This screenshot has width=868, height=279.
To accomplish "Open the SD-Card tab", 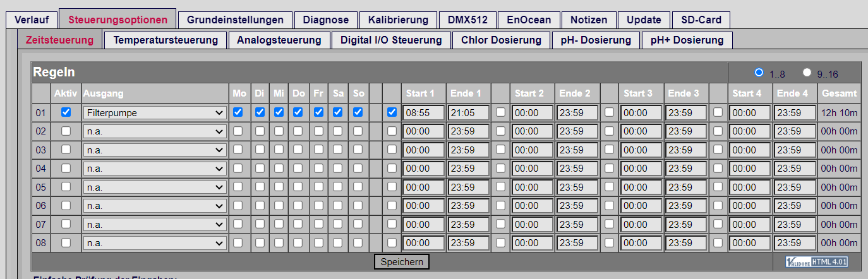I will [x=701, y=20].
